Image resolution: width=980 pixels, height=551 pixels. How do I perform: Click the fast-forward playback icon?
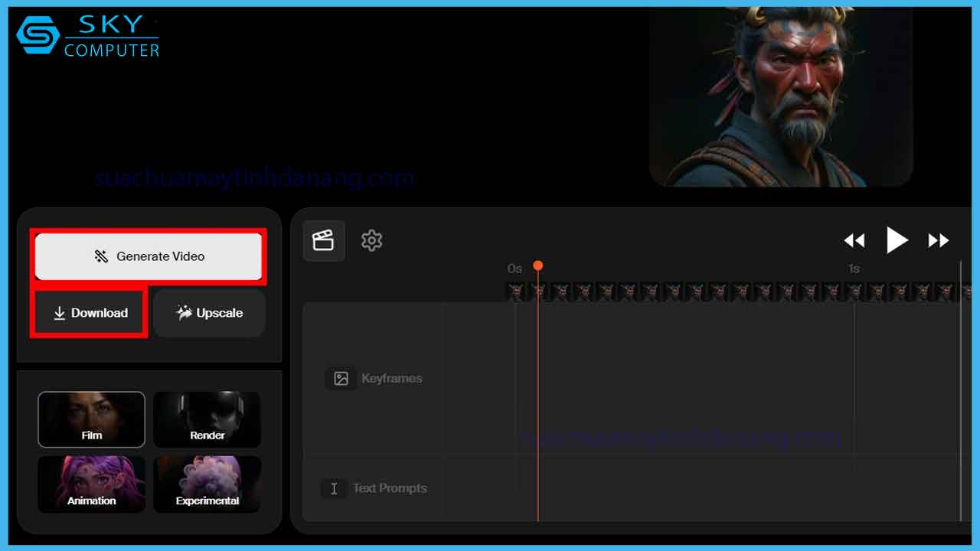939,240
